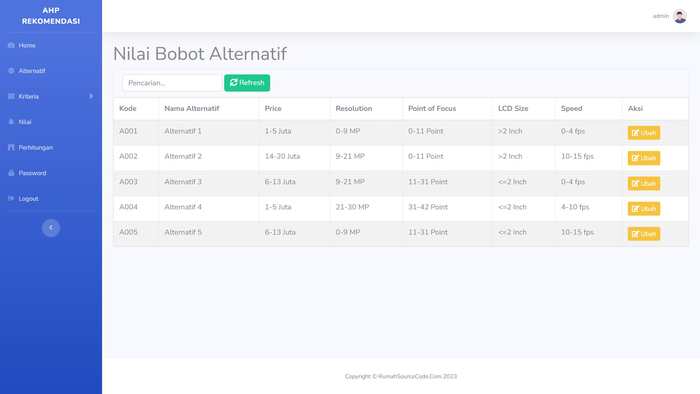Collapse the sidebar with the round arrow button
Image resolution: width=700 pixels, height=394 pixels.
tap(51, 228)
